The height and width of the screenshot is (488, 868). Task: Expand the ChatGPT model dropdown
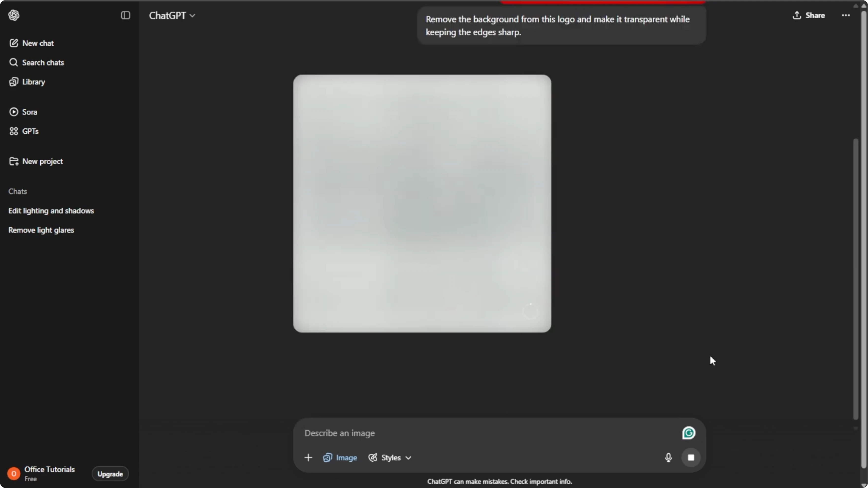pyautogui.click(x=172, y=15)
